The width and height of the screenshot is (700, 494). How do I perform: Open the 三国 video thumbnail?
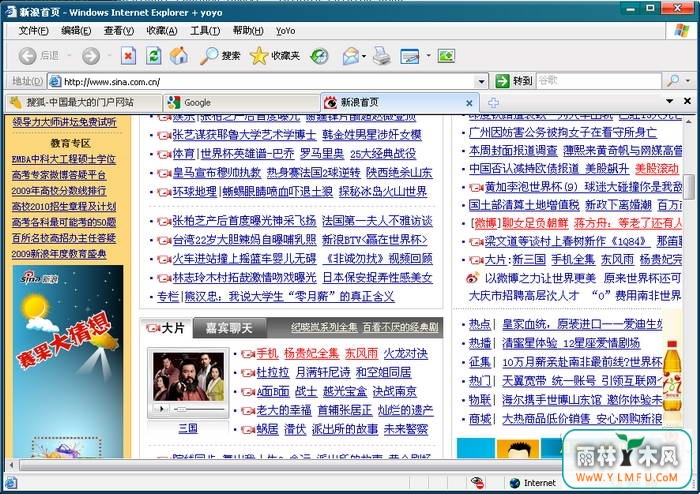(188, 376)
